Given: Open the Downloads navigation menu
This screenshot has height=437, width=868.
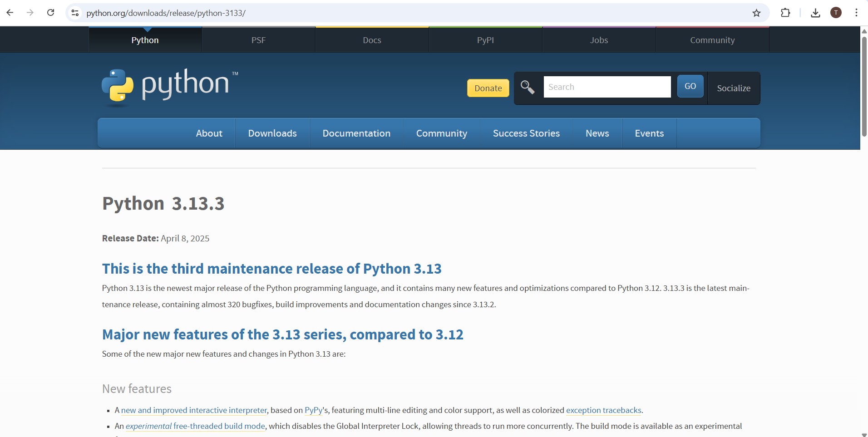Looking at the screenshot, I should coord(272,133).
